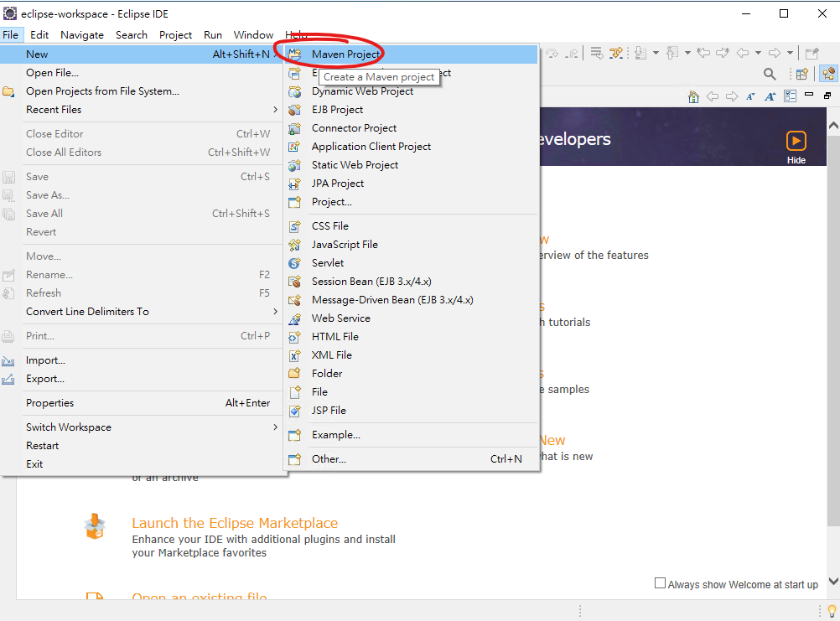
Task: Click the Back navigation arrow in toolbar
Action: coord(743,53)
